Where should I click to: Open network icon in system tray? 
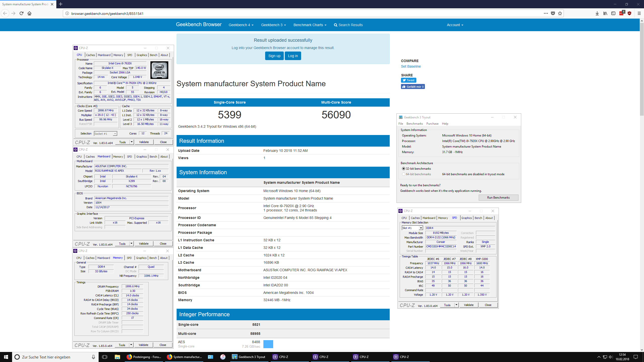[x=605, y=357]
